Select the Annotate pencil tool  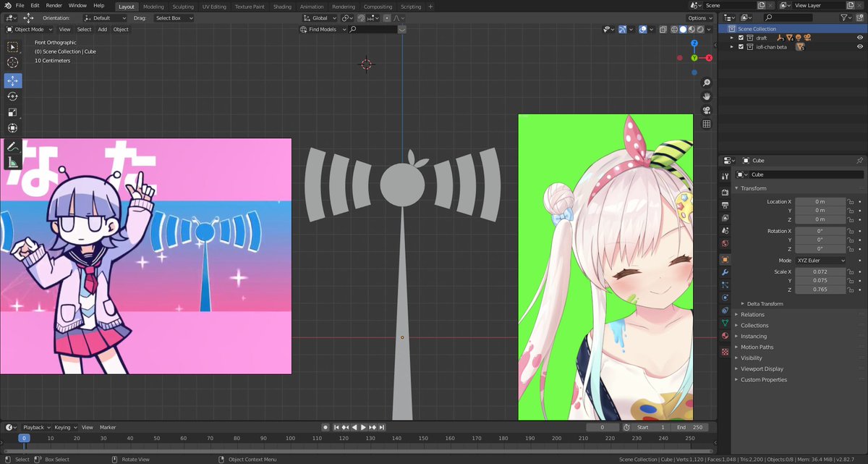pos(13,146)
